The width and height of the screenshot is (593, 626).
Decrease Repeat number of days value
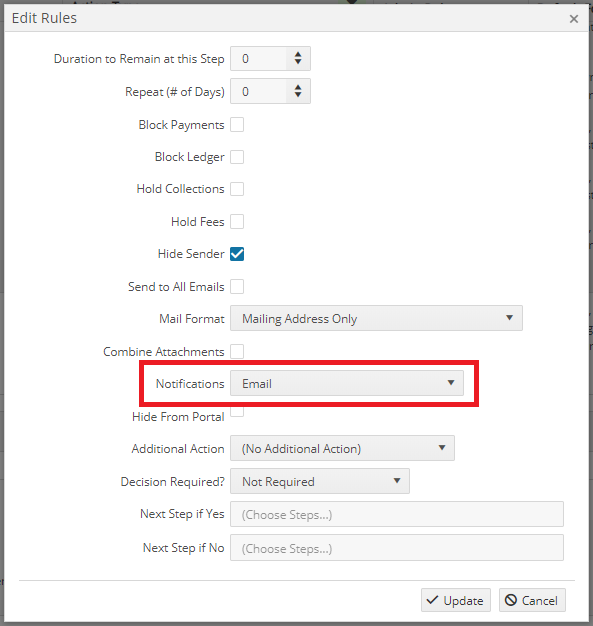(298, 95)
